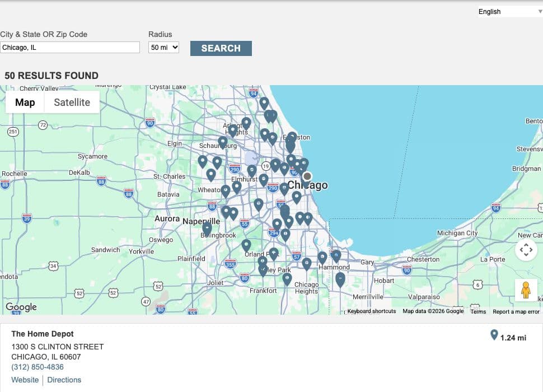The image size is (543, 392).
Task: Click the Gary label on the map
Action: pos(367,263)
